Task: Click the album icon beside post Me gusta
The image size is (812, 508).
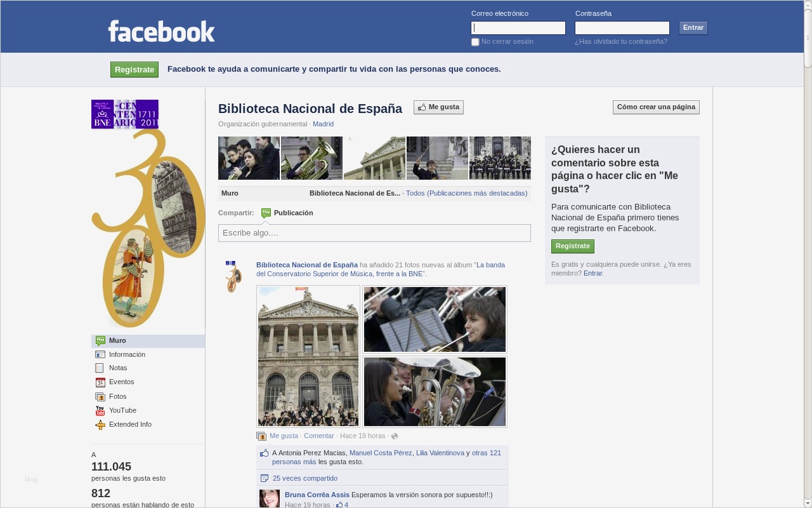Action: pos(261,436)
